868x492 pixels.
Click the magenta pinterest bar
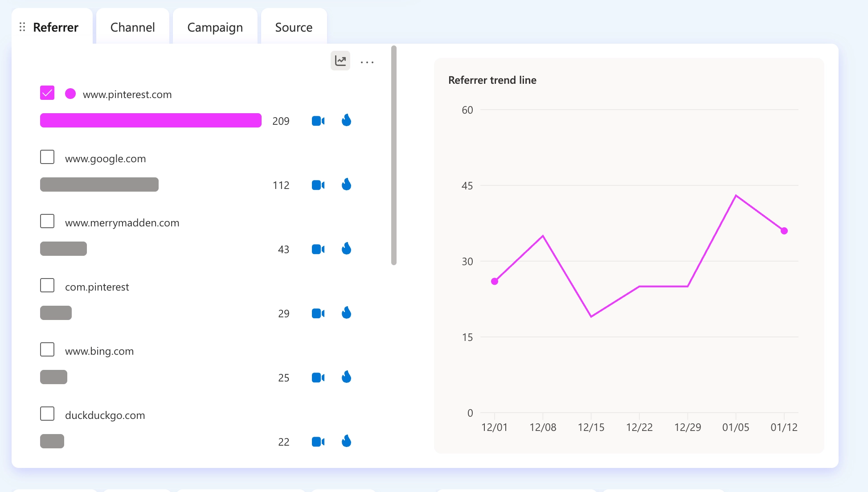click(151, 120)
